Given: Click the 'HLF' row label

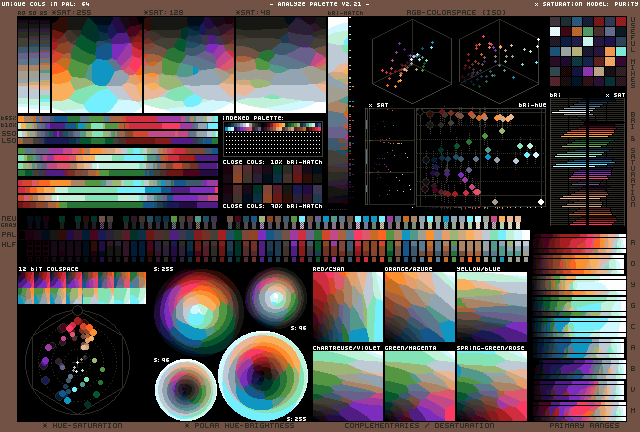Looking at the screenshot, I should (9, 245).
